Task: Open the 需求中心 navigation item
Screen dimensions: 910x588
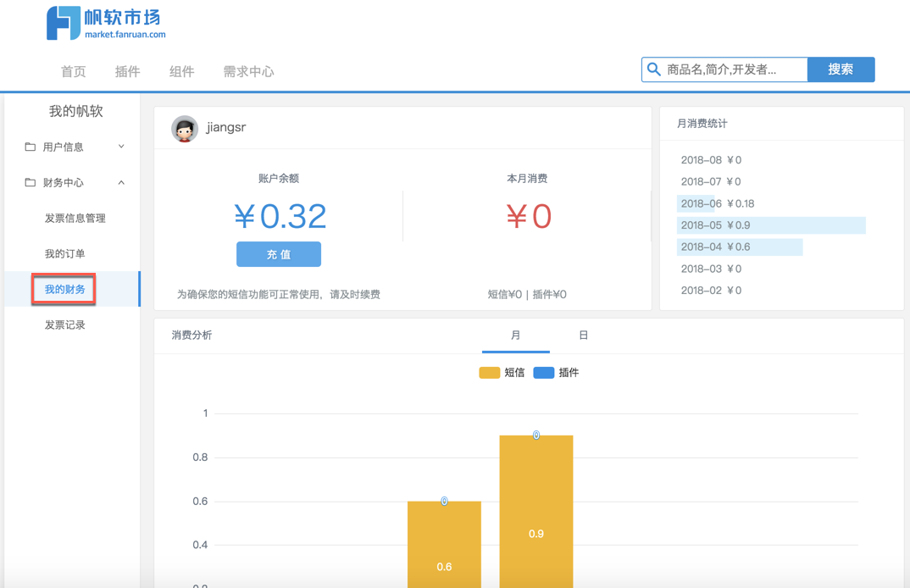Action: coord(248,71)
